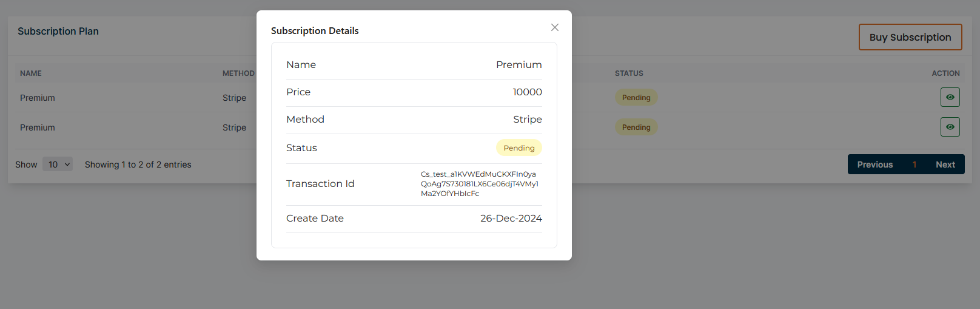This screenshot has width=980, height=309.
Task: Click Pending status badge in second row
Action: [636, 127]
